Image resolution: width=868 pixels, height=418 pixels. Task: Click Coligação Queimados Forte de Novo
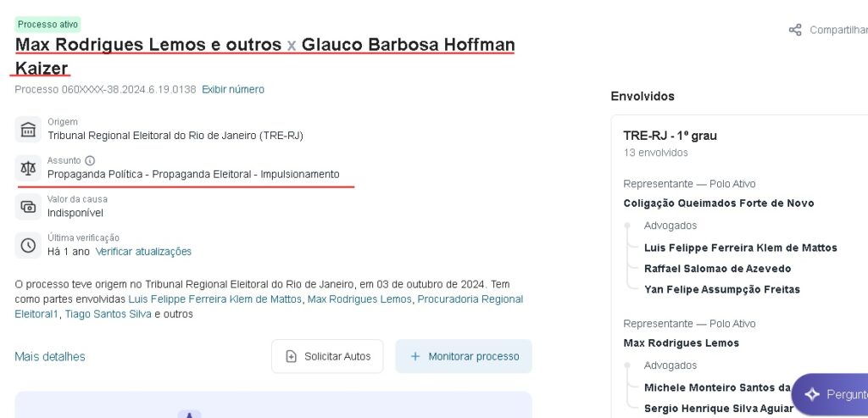718,203
